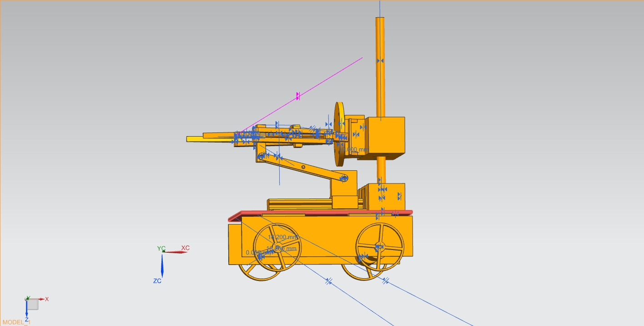
Task: Select the blue ZC axis arrow of the WCS
Action: pyautogui.click(x=162, y=265)
